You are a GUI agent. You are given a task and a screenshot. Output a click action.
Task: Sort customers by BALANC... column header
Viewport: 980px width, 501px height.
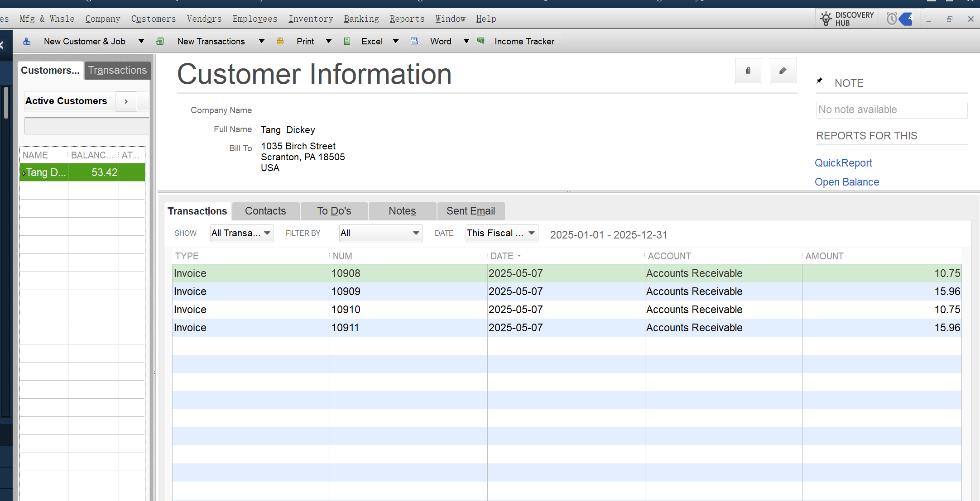click(93, 155)
